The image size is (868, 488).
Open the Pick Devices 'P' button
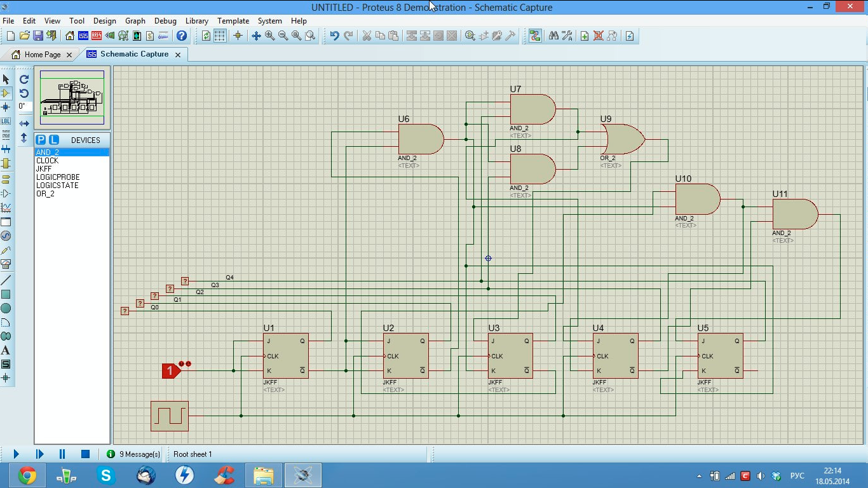[x=41, y=140]
